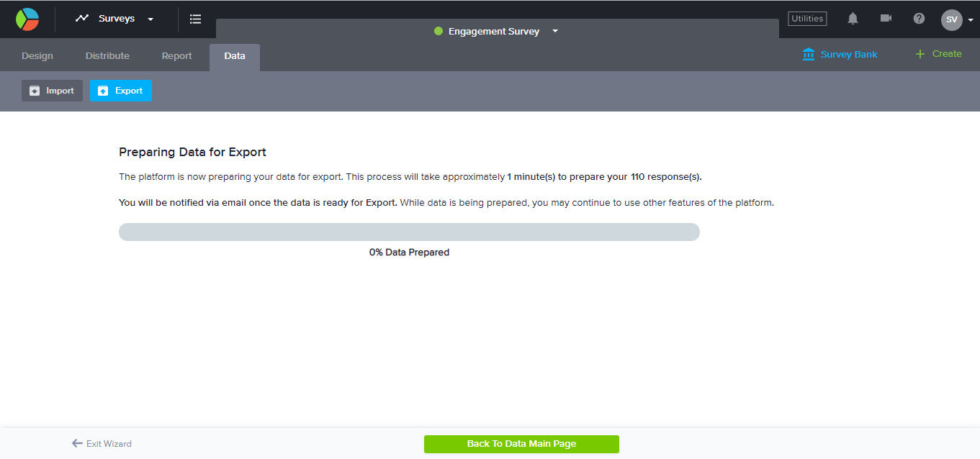
Task: Click the Import button
Action: (52, 91)
